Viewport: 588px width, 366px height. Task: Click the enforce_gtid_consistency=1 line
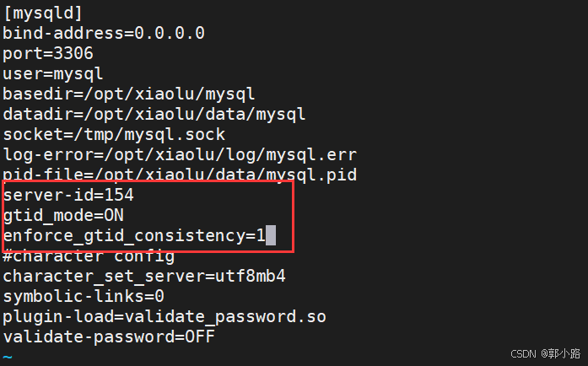[134, 235]
